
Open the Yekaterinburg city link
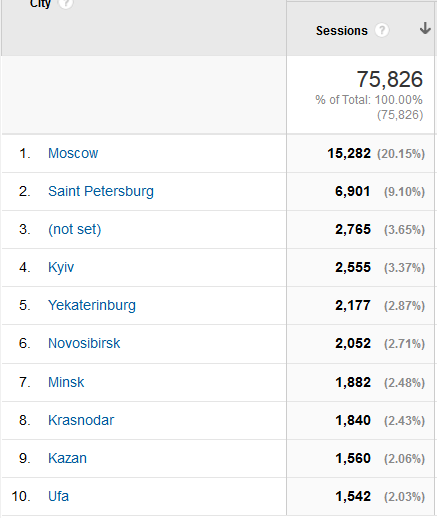[x=92, y=306]
